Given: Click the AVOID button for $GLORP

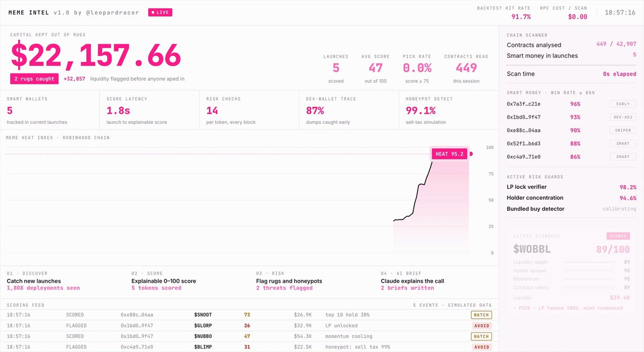Looking at the screenshot, I should tap(481, 326).
